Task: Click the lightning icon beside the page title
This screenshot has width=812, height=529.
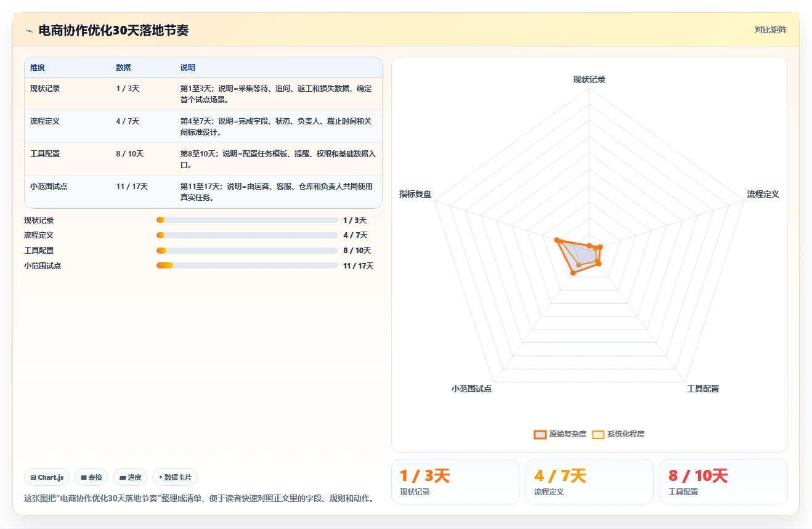Action: tap(29, 31)
